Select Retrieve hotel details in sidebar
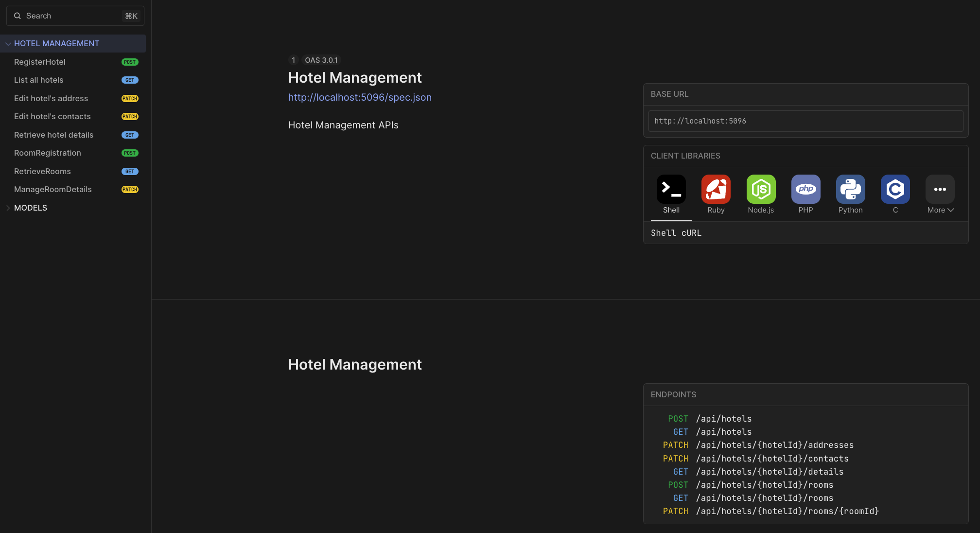This screenshot has width=980, height=533. point(53,135)
